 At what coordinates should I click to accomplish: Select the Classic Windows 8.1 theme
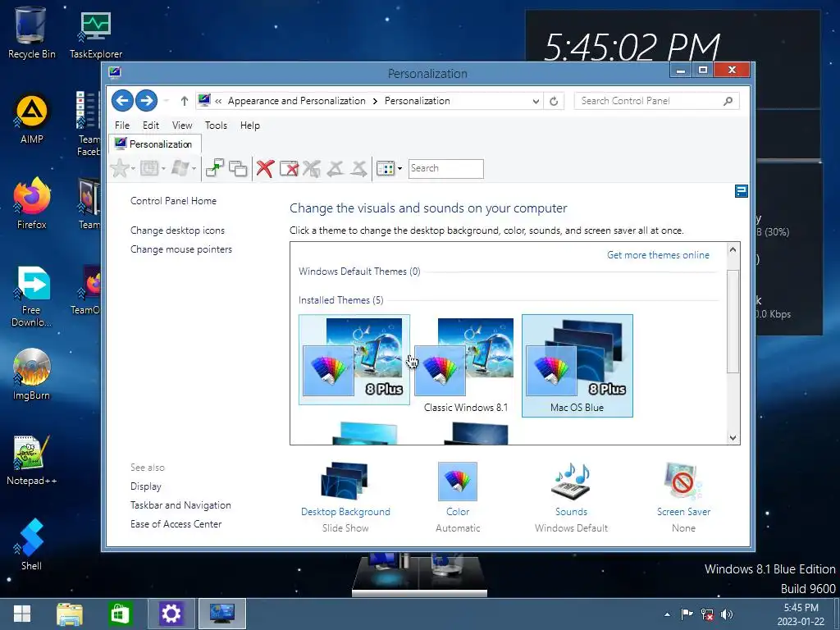click(466, 365)
